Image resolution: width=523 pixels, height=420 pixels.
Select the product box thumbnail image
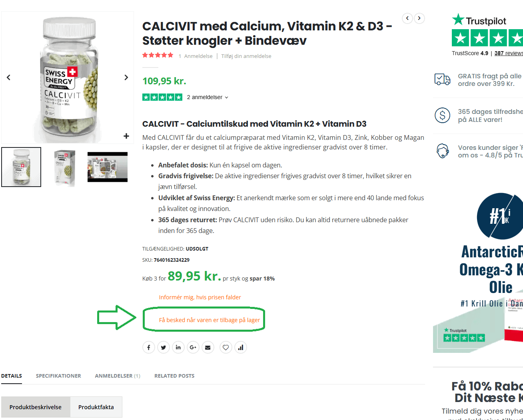[x=64, y=167]
